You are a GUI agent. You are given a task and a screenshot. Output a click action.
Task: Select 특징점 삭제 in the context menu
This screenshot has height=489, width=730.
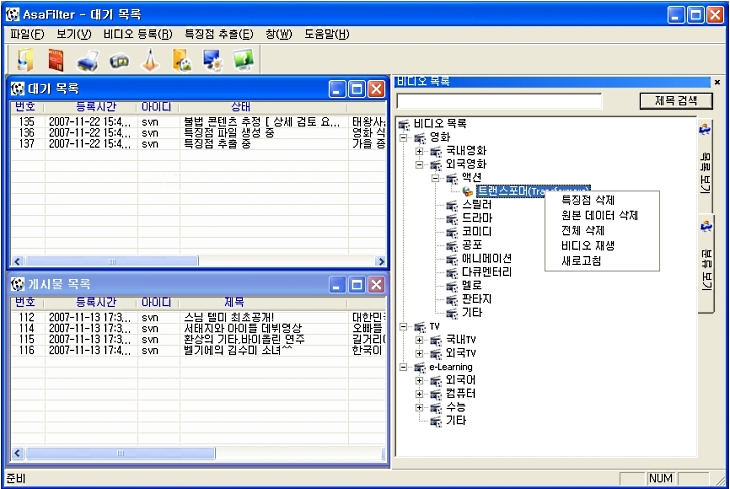click(587, 200)
